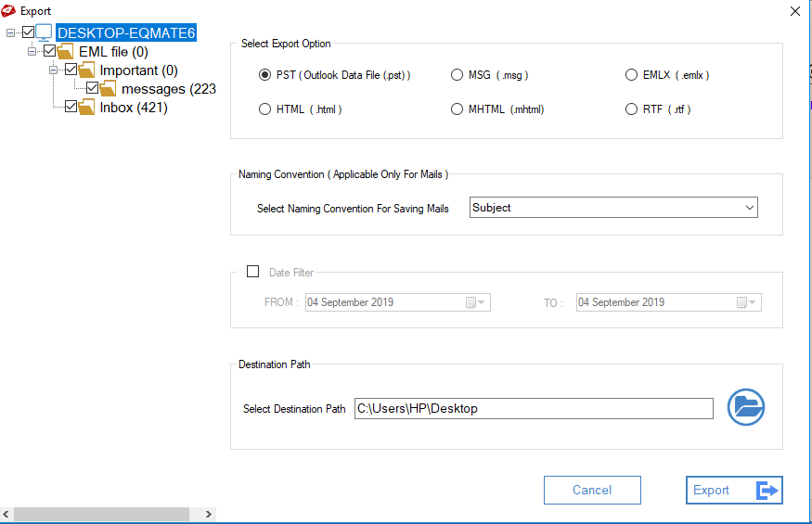Collapse the Important tree node
This screenshot has width=812, height=524.
53,70
